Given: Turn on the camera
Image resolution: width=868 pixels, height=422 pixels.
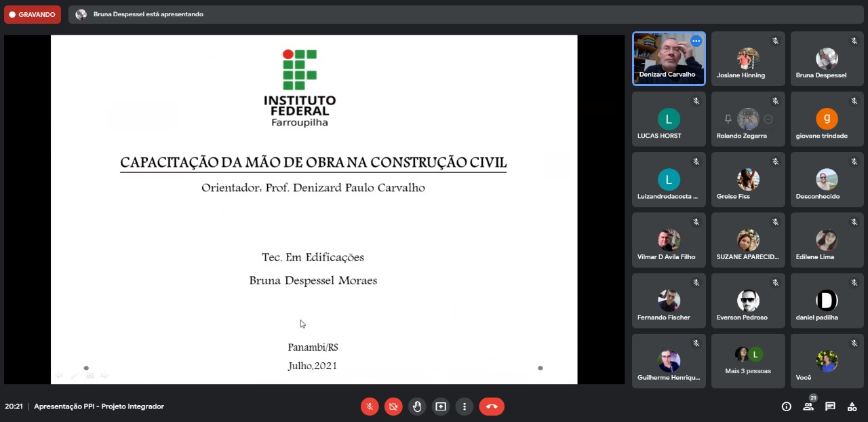Looking at the screenshot, I should tap(393, 406).
